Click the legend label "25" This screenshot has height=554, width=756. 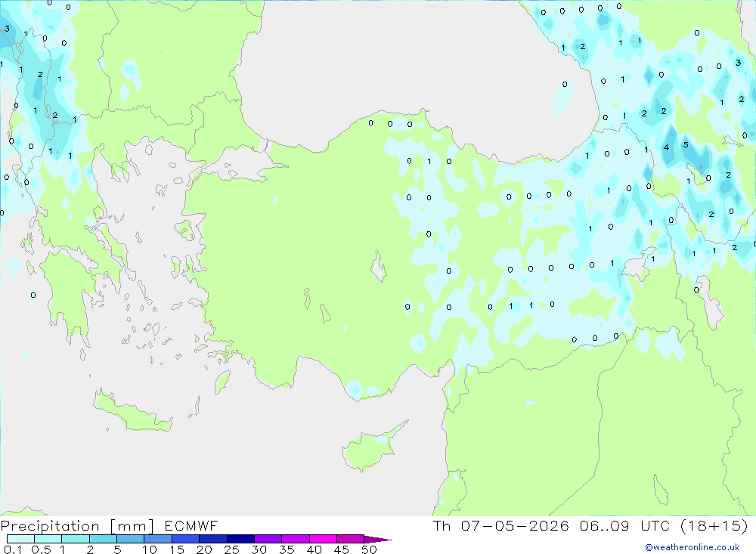[x=231, y=549]
